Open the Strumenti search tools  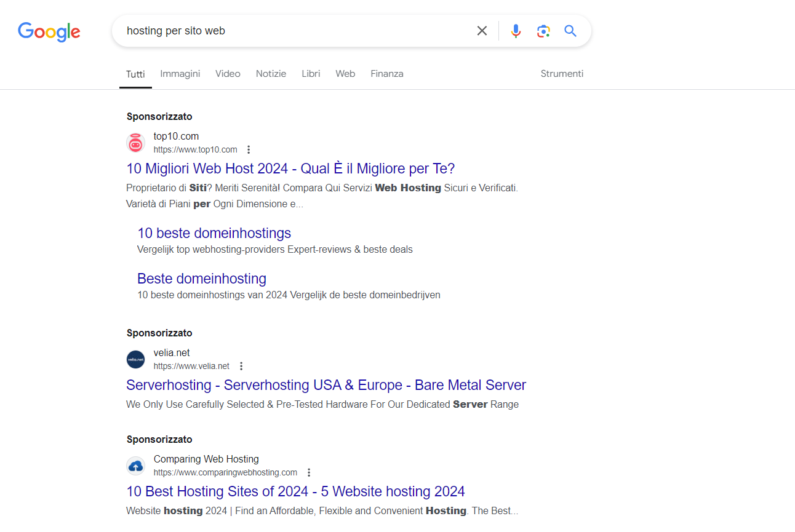[x=562, y=74]
